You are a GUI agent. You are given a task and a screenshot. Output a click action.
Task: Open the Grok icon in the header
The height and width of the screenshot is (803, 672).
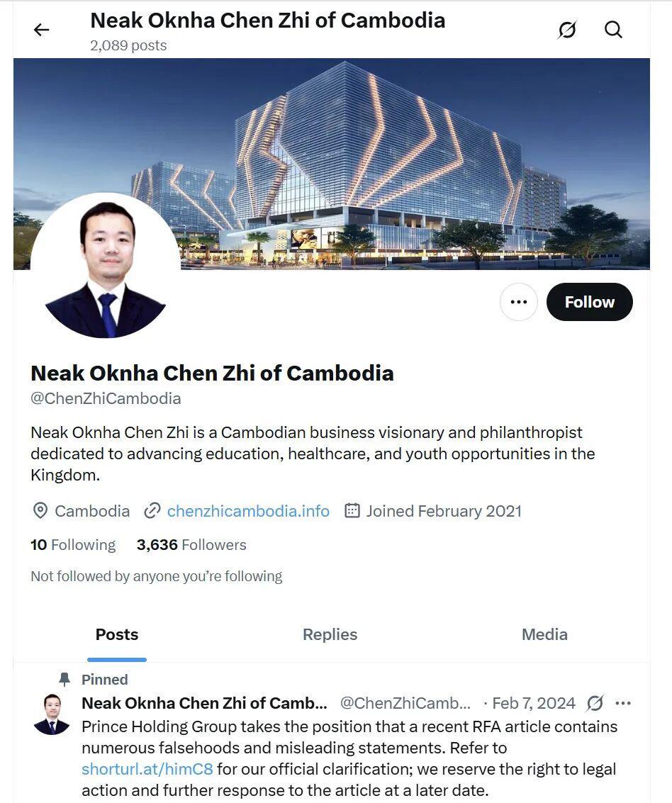(x=567, y=30)
